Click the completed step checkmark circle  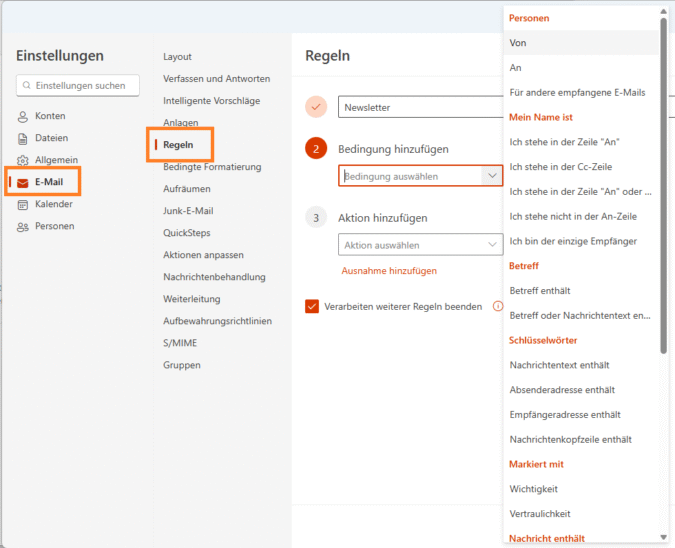point(316,107)
